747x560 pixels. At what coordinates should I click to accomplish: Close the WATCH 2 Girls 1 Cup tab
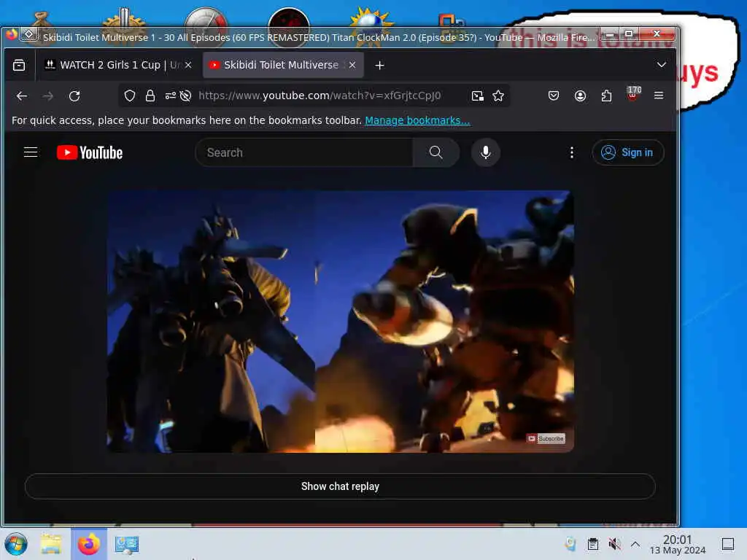[x=188, y=65]
